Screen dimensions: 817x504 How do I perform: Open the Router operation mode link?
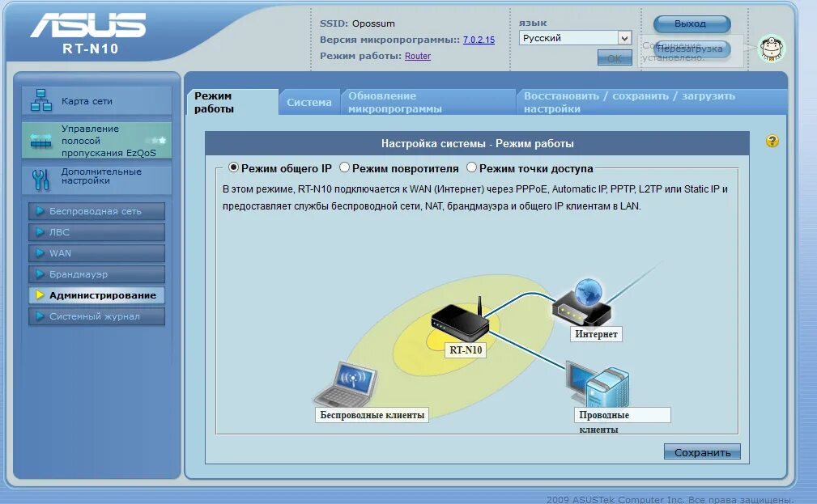pos(418,56)
